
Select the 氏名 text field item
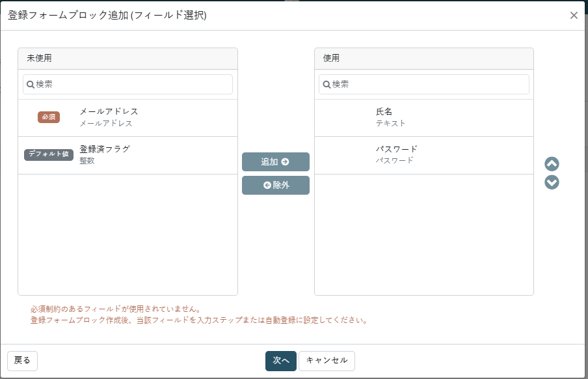tap(424, 118)
